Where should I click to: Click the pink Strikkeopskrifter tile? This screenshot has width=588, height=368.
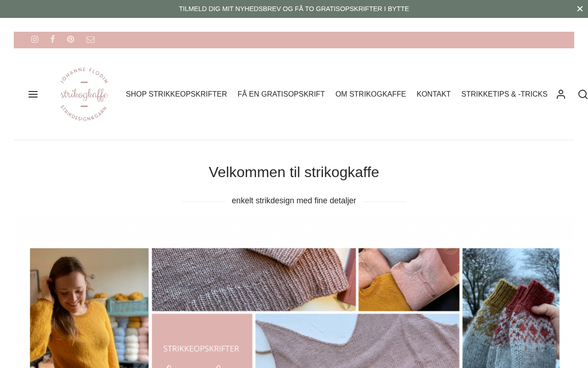(202, 341)
